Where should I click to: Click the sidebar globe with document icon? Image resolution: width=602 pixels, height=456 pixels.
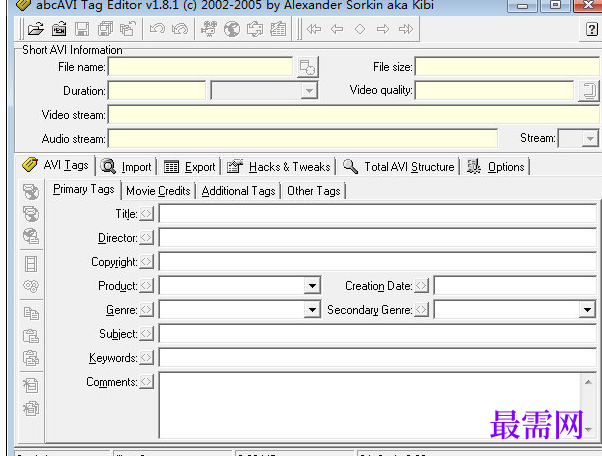click(31, 236)
